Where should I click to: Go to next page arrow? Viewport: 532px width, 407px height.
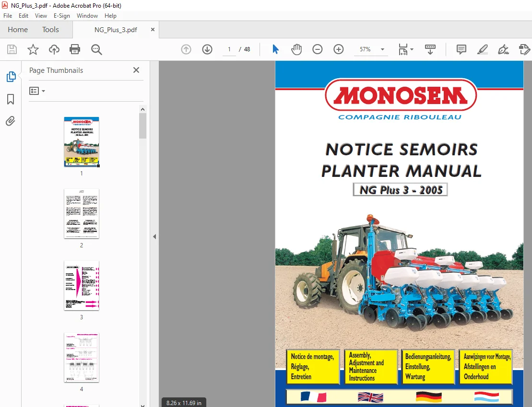pyautogui.click(x=207, y=49)
